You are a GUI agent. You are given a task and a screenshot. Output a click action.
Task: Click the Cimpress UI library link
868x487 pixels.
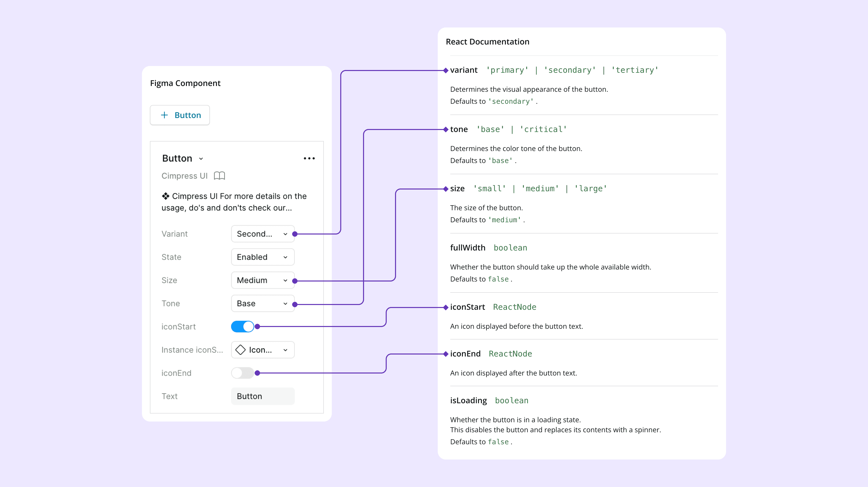click(184, 176)
